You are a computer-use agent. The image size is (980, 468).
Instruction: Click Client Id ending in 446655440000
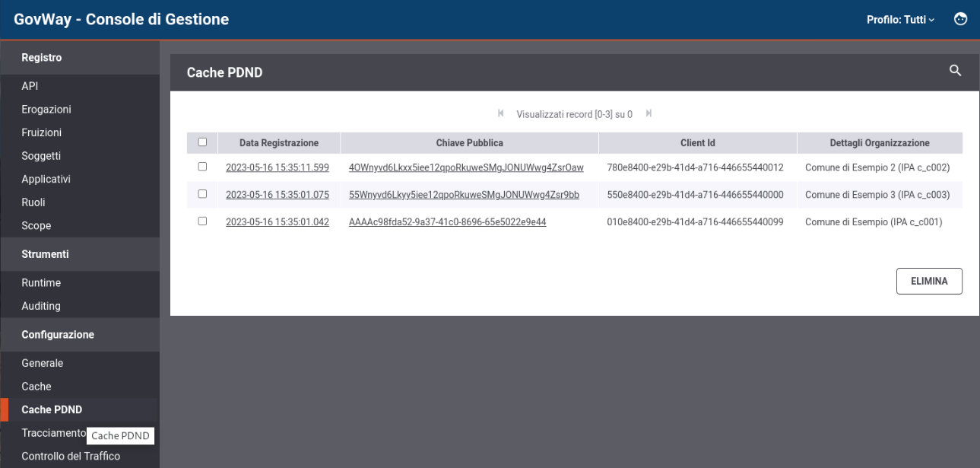tap(695, 195)
